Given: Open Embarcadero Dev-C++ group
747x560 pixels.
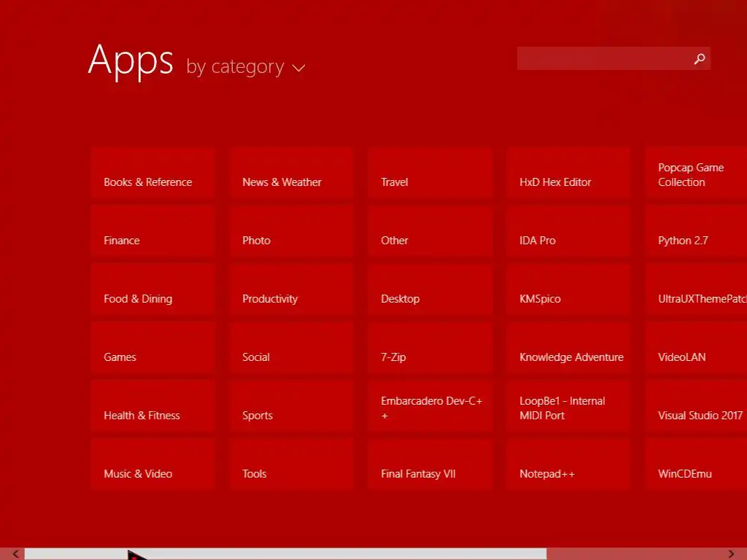Looking at the screenshot, I should [x=430, y=406].
